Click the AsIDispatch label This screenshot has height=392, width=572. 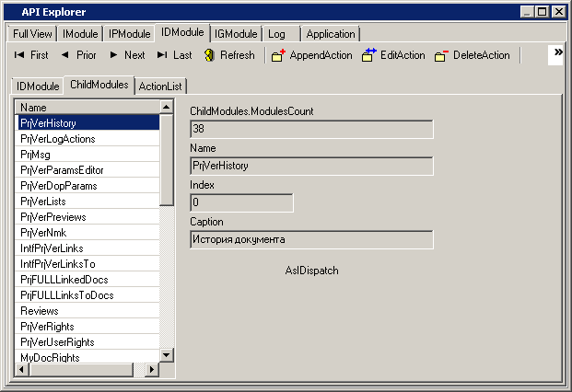click(311, 271)
